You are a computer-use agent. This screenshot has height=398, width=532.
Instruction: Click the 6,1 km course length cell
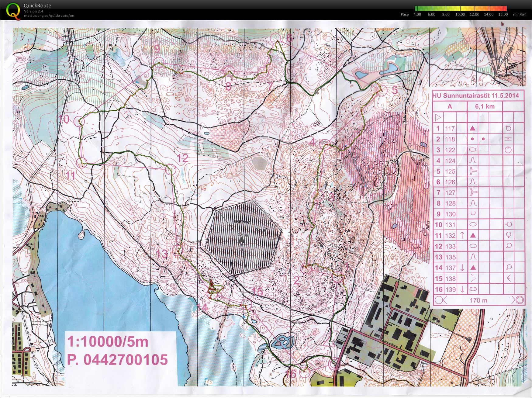(x=485, y=106)
